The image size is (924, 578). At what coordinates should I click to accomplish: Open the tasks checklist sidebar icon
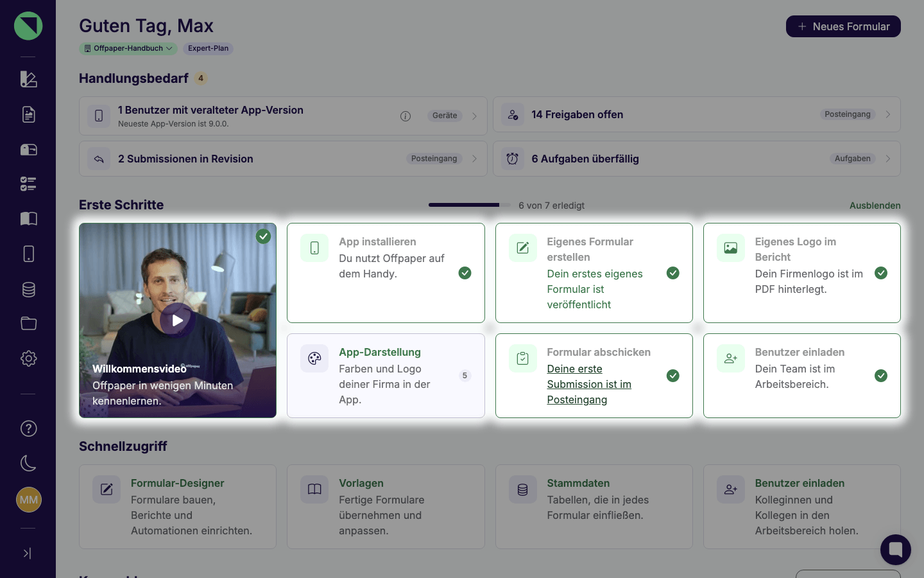point(28,184)
